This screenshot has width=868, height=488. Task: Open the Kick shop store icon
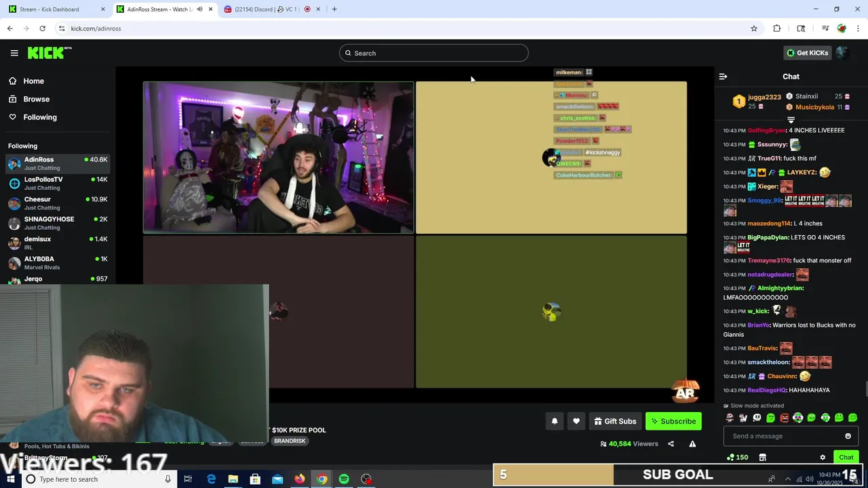(x=762, y=457)
